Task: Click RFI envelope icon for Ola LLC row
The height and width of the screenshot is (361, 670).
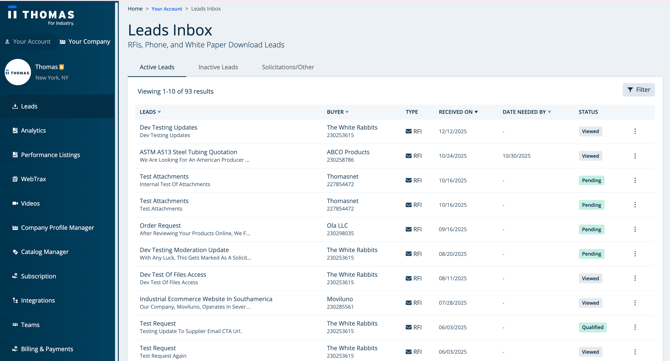Action: 408,229
